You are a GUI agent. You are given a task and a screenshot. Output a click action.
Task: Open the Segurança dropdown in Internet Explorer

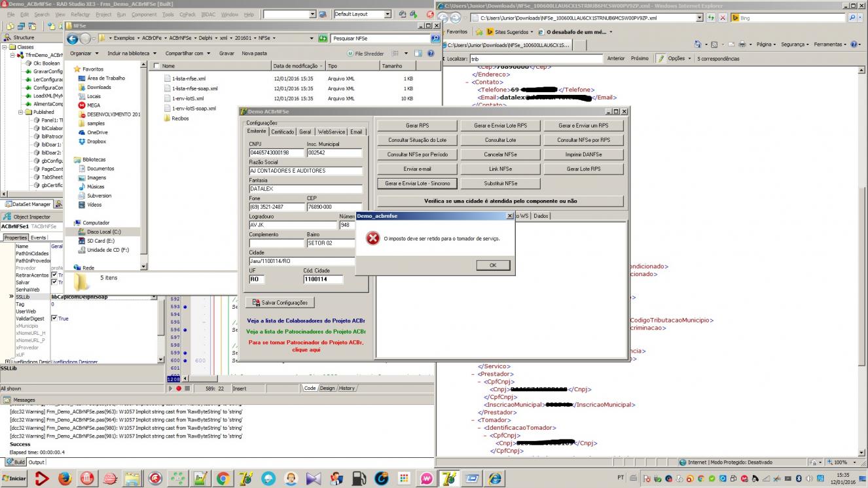795,44
